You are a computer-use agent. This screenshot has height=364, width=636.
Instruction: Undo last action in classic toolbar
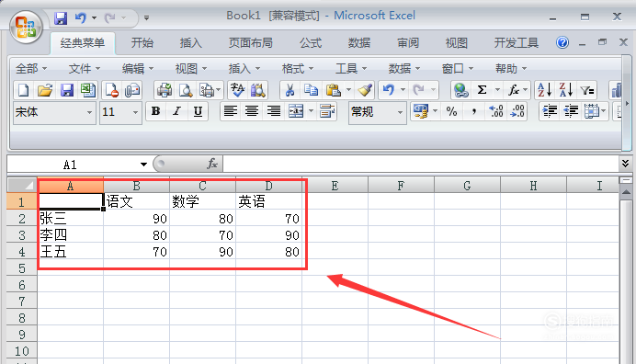pos(389,90)
